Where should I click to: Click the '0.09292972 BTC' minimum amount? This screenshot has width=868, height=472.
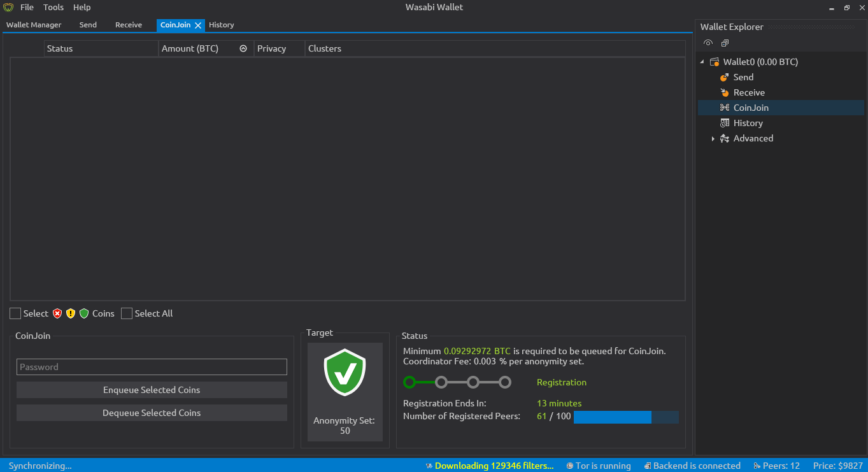tap(477, 351)
